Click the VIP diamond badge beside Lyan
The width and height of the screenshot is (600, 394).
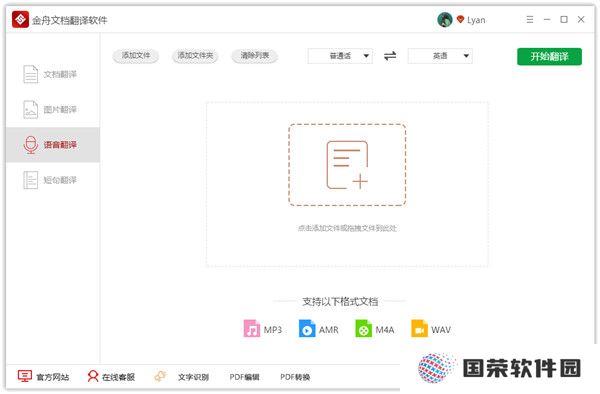[x=460, y=19]
